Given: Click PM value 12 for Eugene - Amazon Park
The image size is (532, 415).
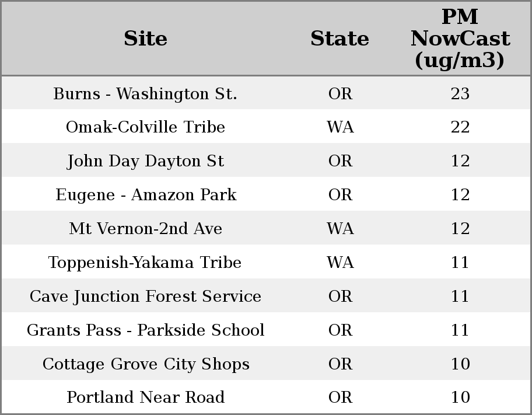Looking at the screenshot, I should tap(460, 195).
